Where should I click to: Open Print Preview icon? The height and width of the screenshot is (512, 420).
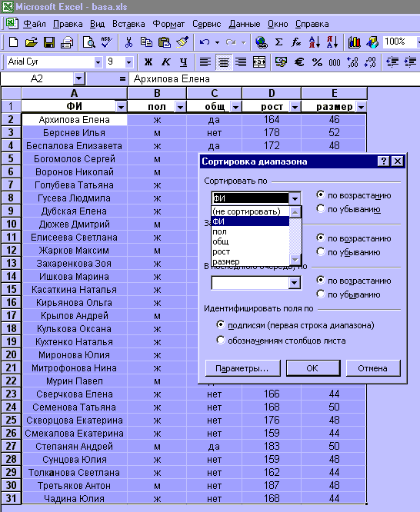88,42
